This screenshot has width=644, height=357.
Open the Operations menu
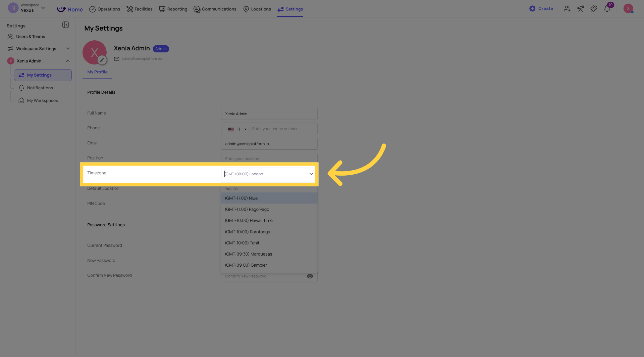(104, 9)
